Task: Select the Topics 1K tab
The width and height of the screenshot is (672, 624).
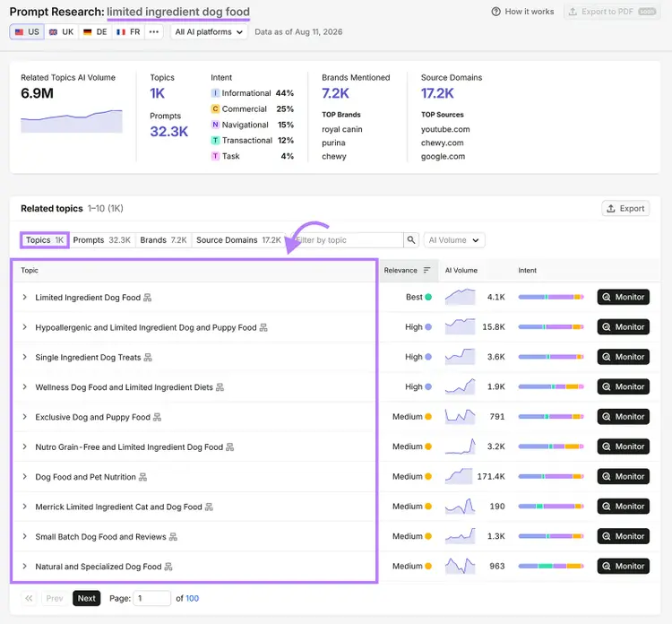Action: pos(45,240)
